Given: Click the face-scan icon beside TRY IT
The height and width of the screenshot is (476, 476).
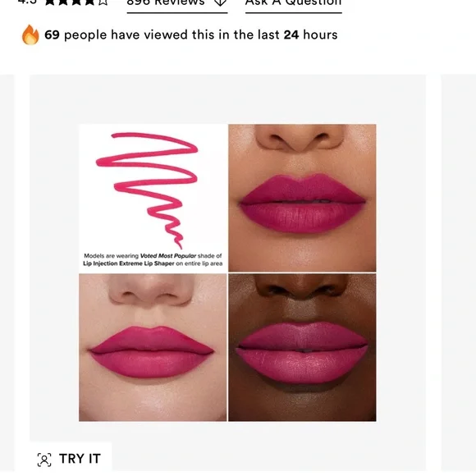Looking at the screenshot, I should click(44, 460).
